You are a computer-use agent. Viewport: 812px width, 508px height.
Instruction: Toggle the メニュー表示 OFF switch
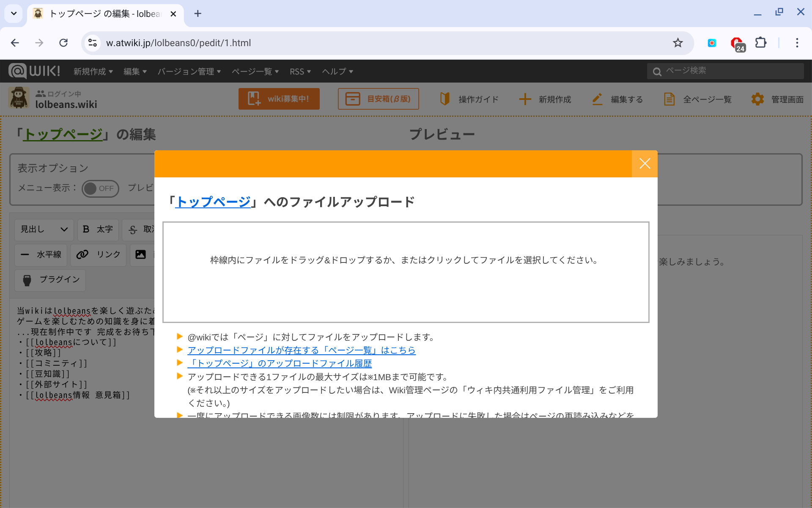tap(100, 188)
